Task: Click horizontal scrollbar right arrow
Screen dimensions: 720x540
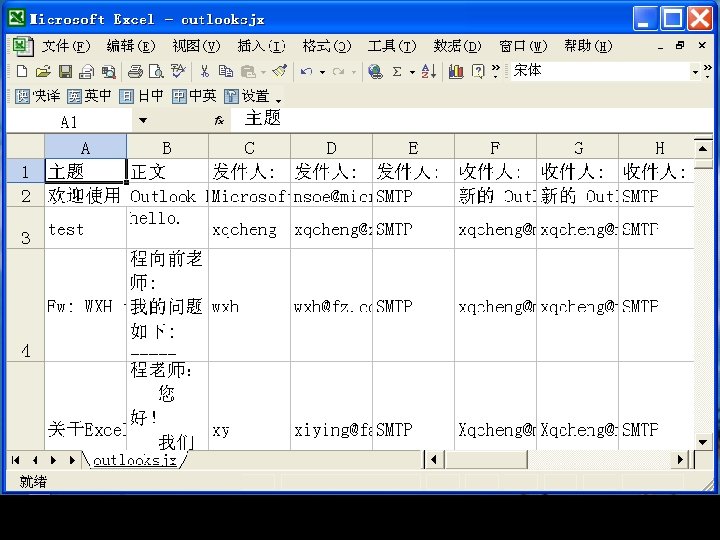Action: point(681,460)
